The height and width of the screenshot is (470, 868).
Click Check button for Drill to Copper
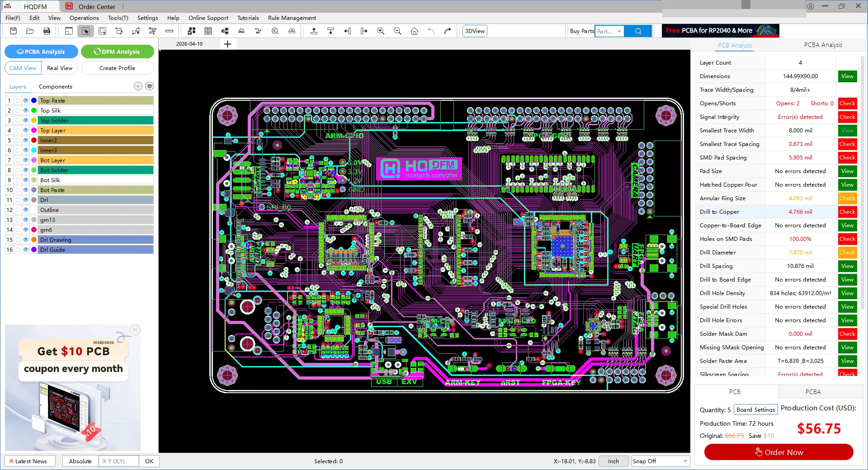coord(847,212)
